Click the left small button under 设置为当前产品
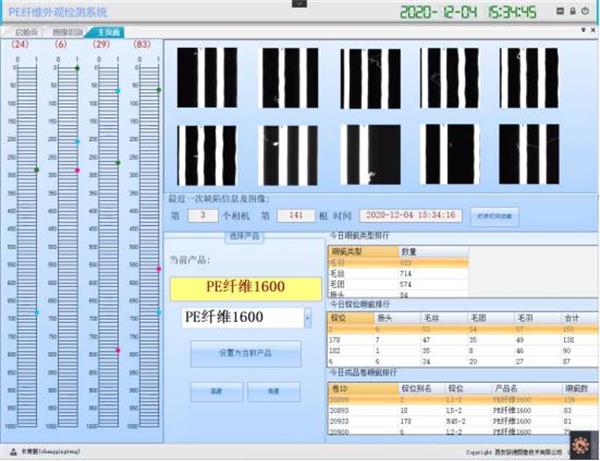The image size is (600, 461). [217, 391]
